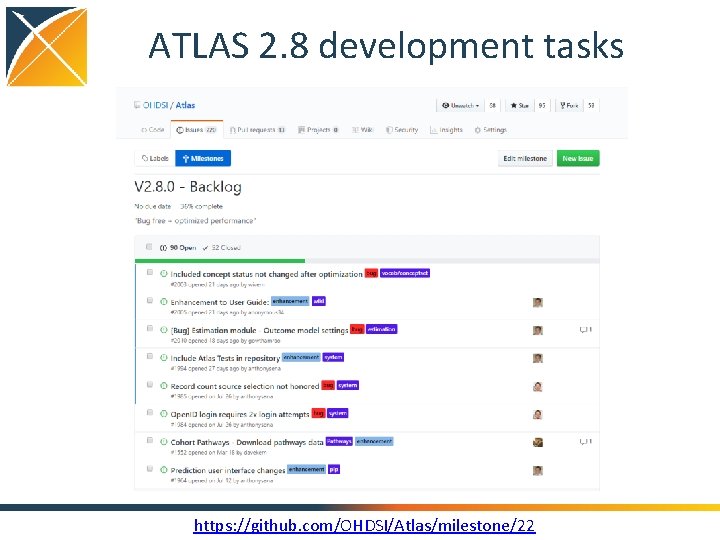Screen dimensions: 720x540
Task: Check the 'Enhancement to User Guide' issue box
Action: pyautogui.click(x=150, y=300)
